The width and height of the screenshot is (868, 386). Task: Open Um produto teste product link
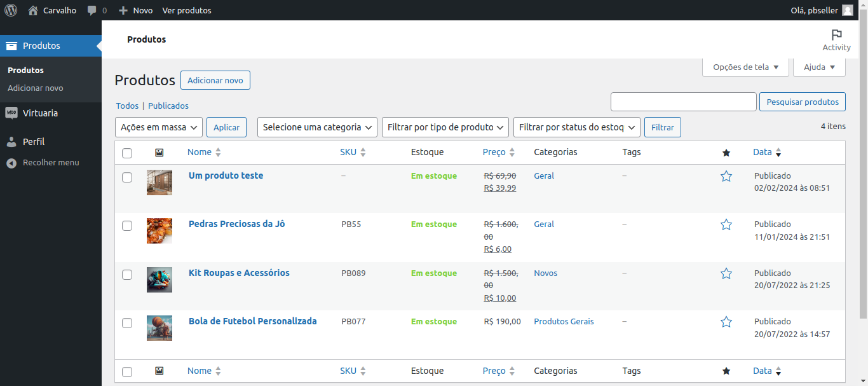[x=226, y=176]
